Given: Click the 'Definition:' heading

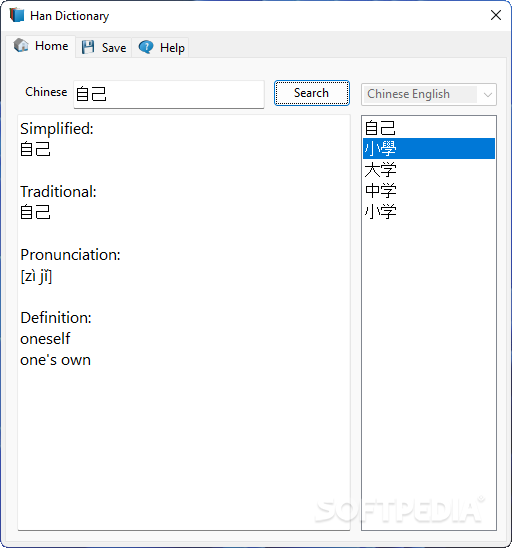Looking at the screenshot, I should pos(56,318).
